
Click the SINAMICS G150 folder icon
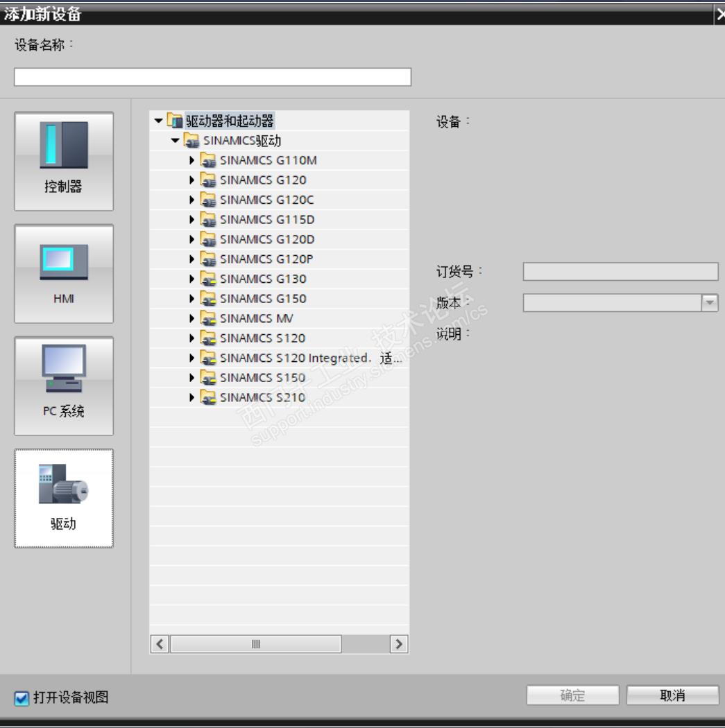pyautogui.click(x=208, y=298)
